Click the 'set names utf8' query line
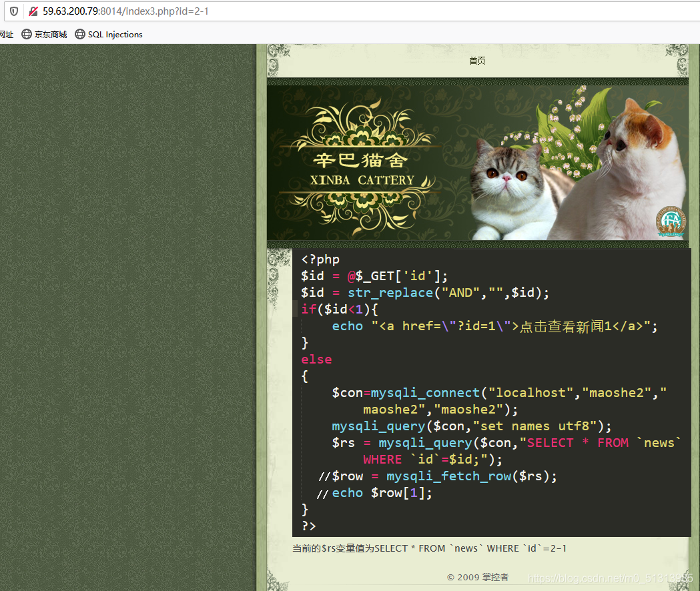The width and height of the screenshot is (700, 591). point(471,426)
